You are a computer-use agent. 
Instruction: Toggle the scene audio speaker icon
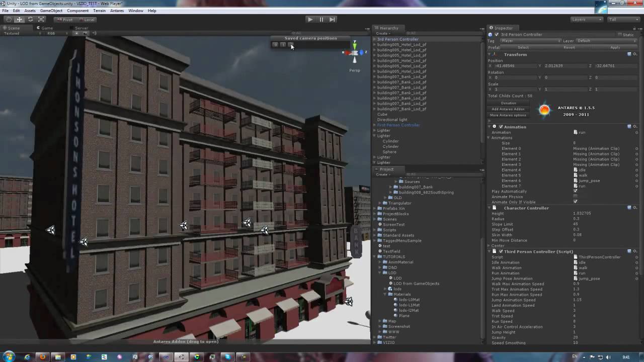94,34
